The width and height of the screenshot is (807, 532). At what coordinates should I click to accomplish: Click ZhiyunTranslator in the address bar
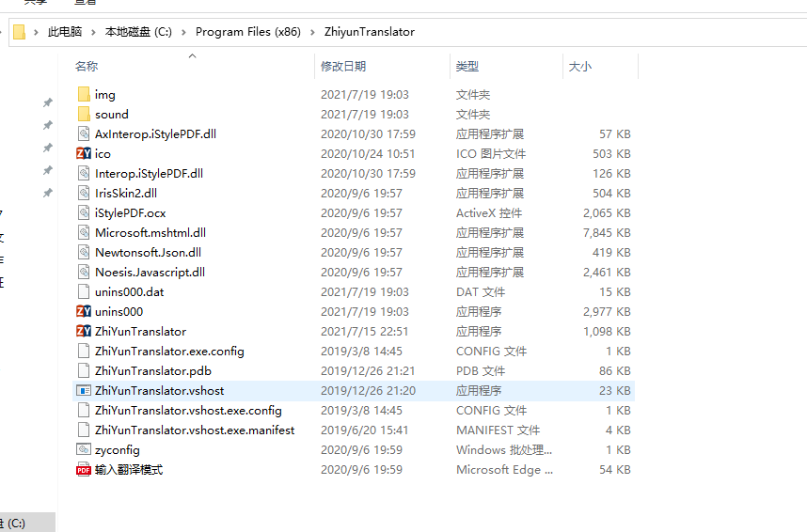click(370, 32)
